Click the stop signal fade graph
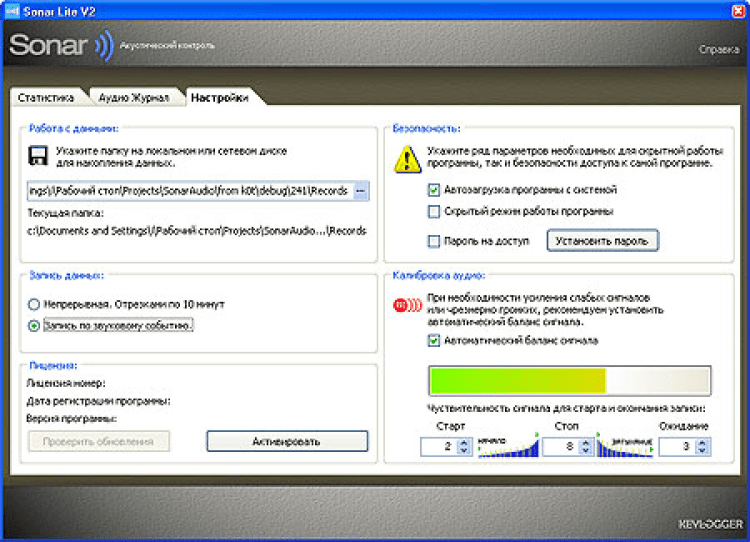The height and width of the screenshot is (542, 750). click(x=625, y=445)
